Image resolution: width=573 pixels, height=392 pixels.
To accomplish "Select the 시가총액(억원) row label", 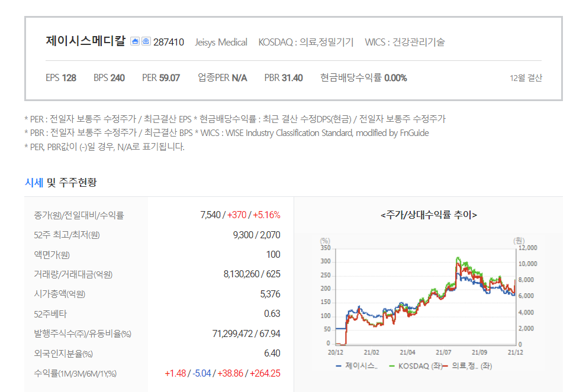I will coord(59,294).
